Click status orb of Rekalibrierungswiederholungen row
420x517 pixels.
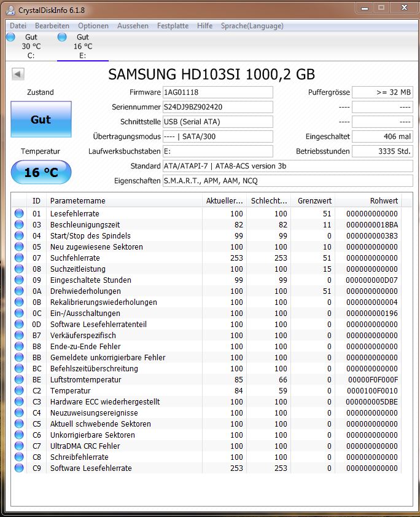tap(19, 302)
